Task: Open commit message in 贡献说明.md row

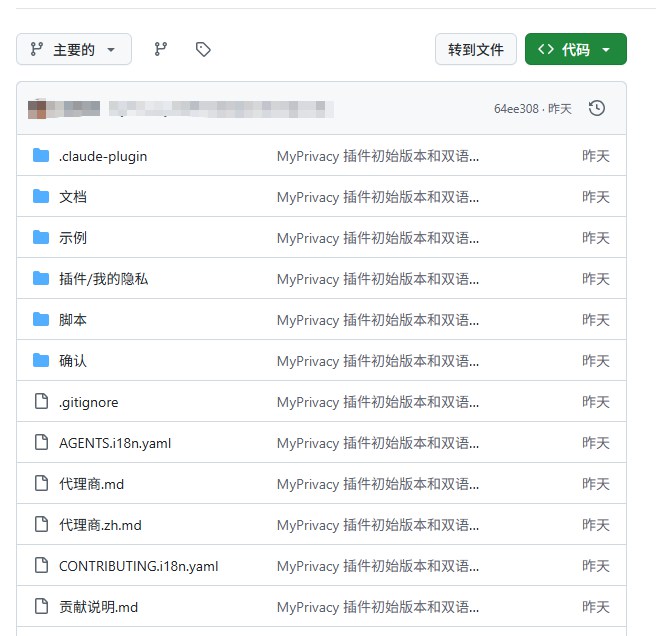Action: click(x=378, y=607)
